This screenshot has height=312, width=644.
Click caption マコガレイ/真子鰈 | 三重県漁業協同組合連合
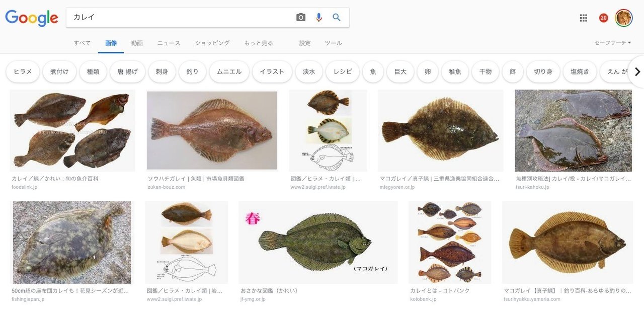point(440,179)
